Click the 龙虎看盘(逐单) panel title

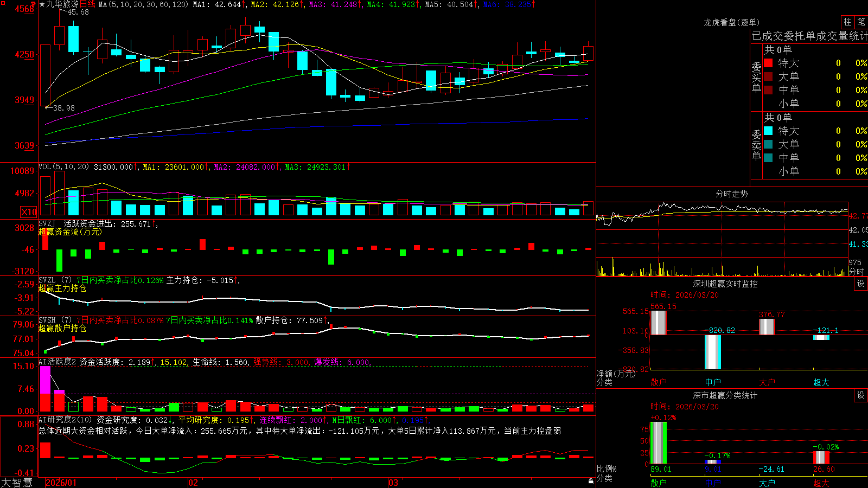pyautogui.click(x=732, y=22)
